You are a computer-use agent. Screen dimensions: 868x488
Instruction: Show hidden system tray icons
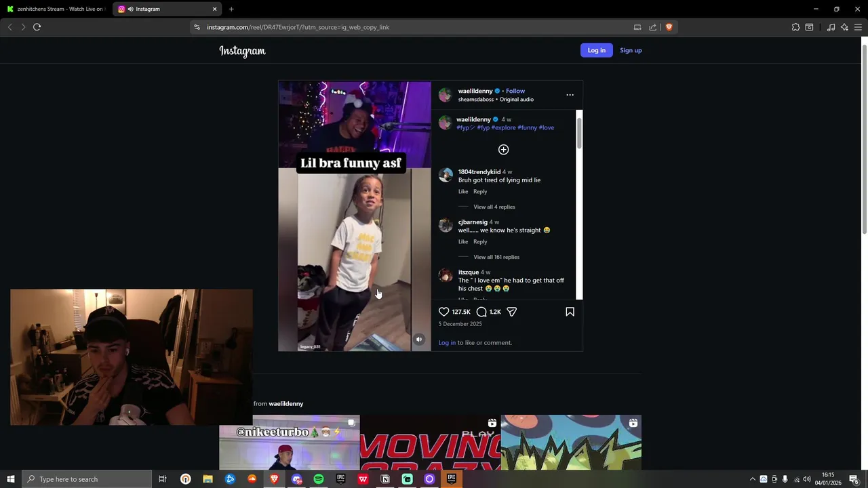click(x=752, y=479)
